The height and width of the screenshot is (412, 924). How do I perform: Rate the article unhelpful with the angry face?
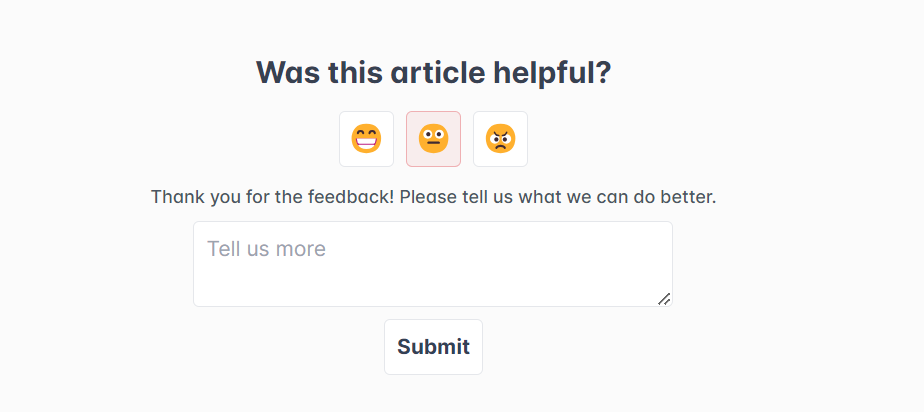point(500,139)
